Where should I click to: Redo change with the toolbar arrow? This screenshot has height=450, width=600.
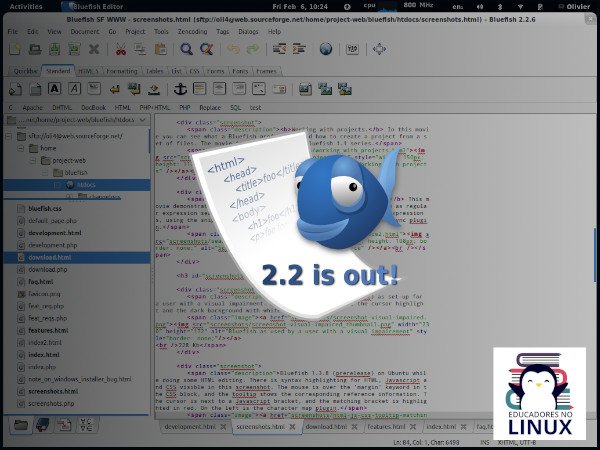point(253,49)
